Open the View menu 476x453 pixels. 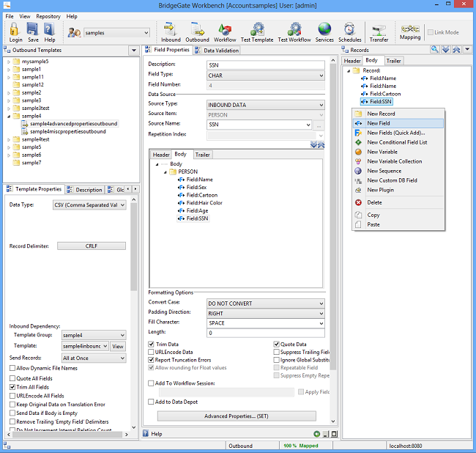pos(25,16)
